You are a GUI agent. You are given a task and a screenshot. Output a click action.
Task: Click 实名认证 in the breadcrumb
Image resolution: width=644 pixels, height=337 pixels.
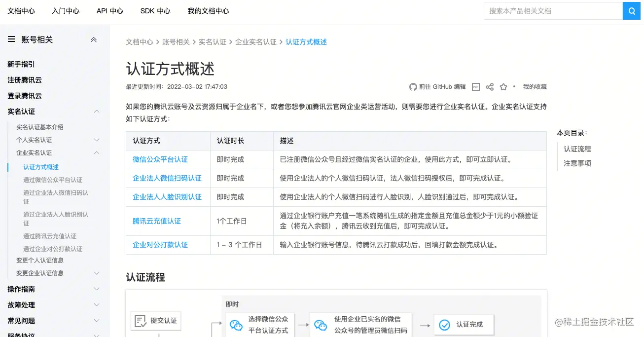(213, 42)
